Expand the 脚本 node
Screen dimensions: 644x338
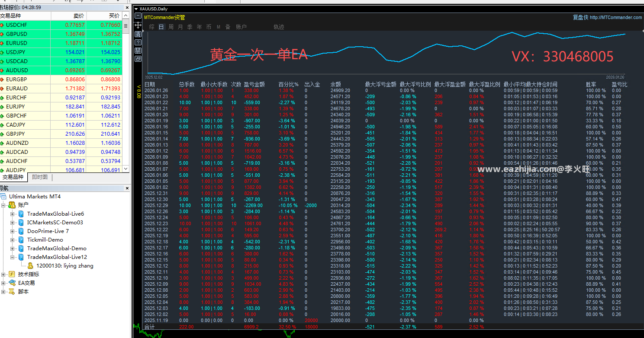click(3, 292)
